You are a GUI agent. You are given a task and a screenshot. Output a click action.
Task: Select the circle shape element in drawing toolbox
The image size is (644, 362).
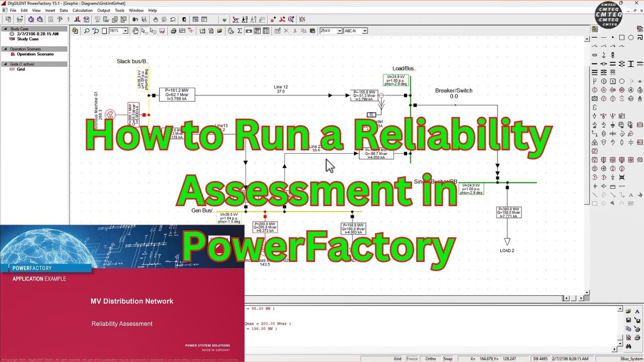(x=631, y=37)
